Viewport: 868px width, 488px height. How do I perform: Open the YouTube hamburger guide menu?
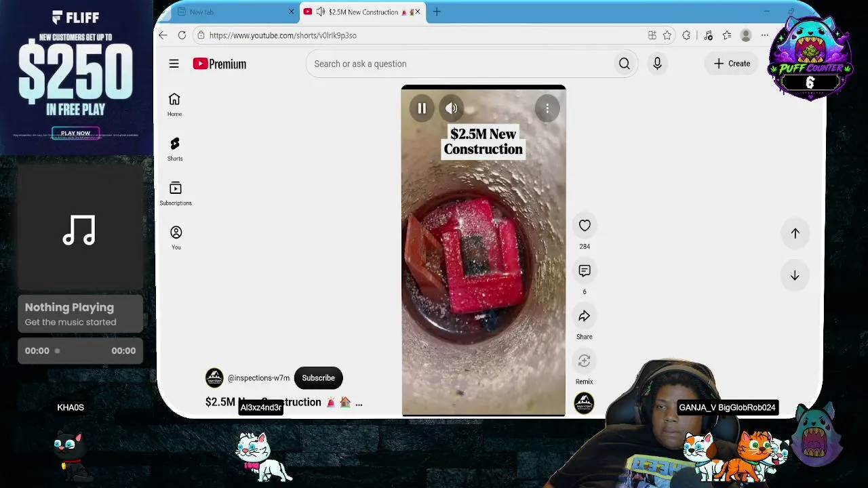click(174, 64)
